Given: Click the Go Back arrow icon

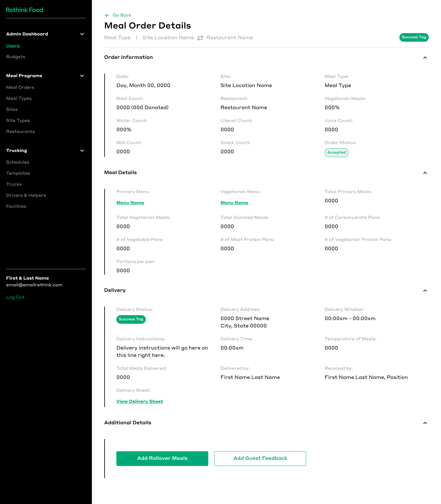Looking at the screenshot, I should (107, 15).
